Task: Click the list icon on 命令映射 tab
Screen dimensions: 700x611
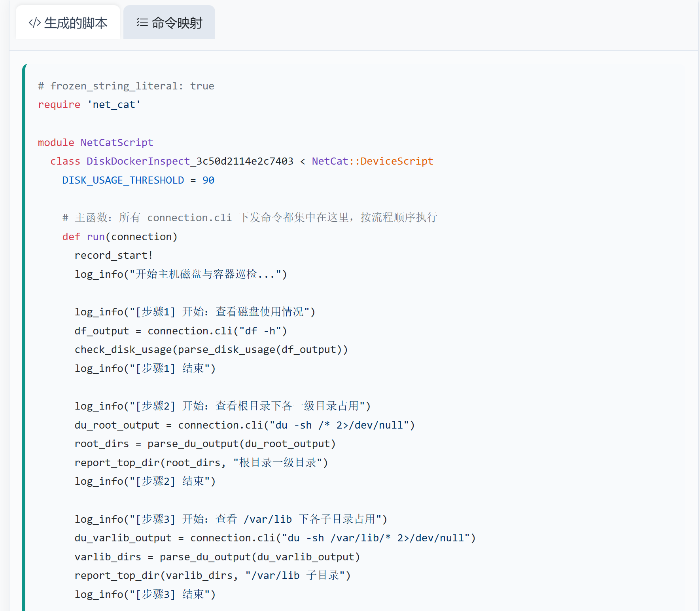Action: click(x=142, y=23)
